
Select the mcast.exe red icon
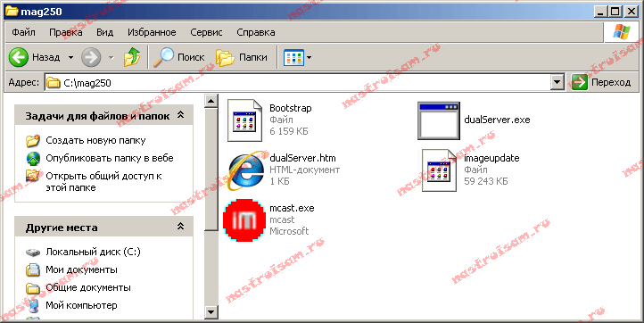[244, 219]
